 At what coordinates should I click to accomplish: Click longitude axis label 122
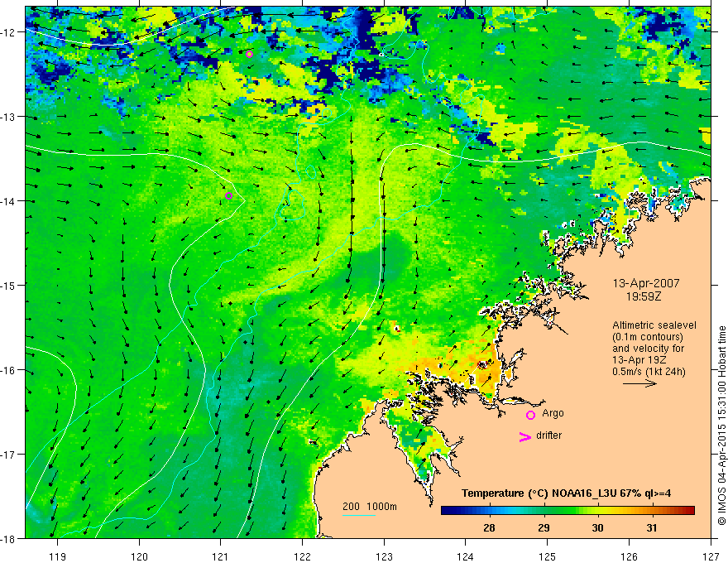(x=302, y=556)
